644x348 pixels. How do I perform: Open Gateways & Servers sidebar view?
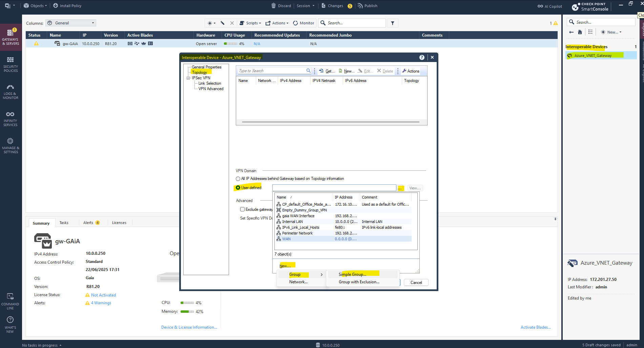(11, 37)
